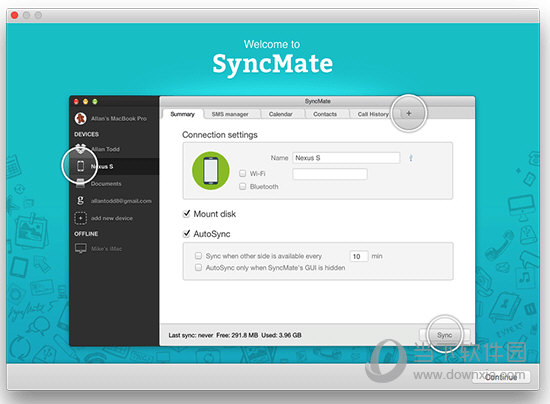Click Allan's MacBook Pro avatar icon
This screenshot has height=404, width=550.
[81, 119]
